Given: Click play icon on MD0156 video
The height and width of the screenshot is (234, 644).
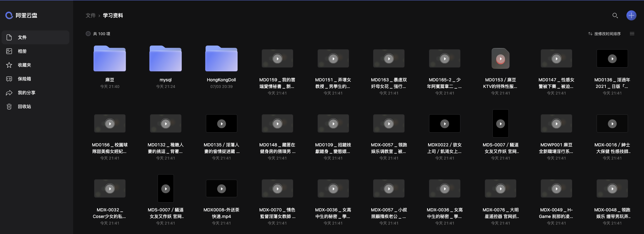Looking at the screenshot, I should pos(110,123).
